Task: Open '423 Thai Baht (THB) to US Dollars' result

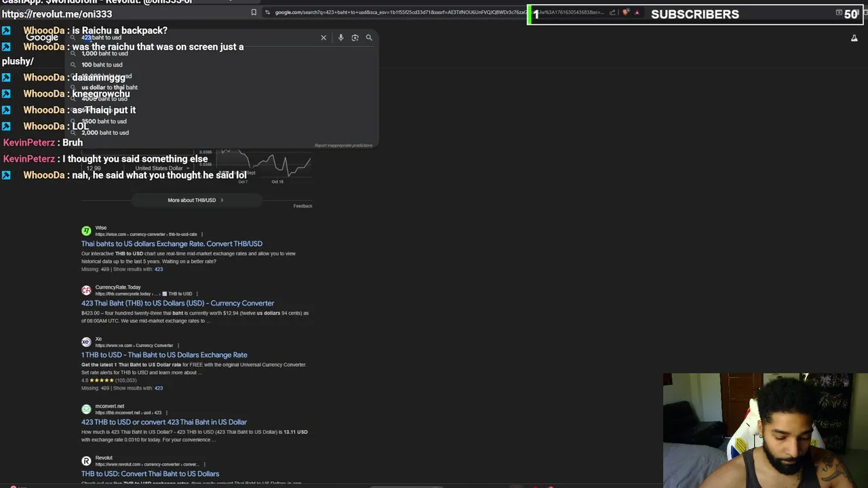Action: [178, 304]
